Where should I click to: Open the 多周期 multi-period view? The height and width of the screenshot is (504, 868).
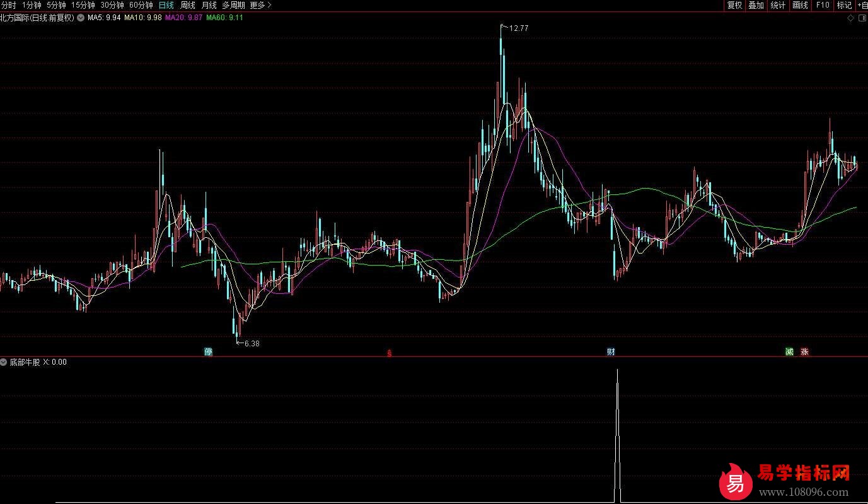(233, 5)
